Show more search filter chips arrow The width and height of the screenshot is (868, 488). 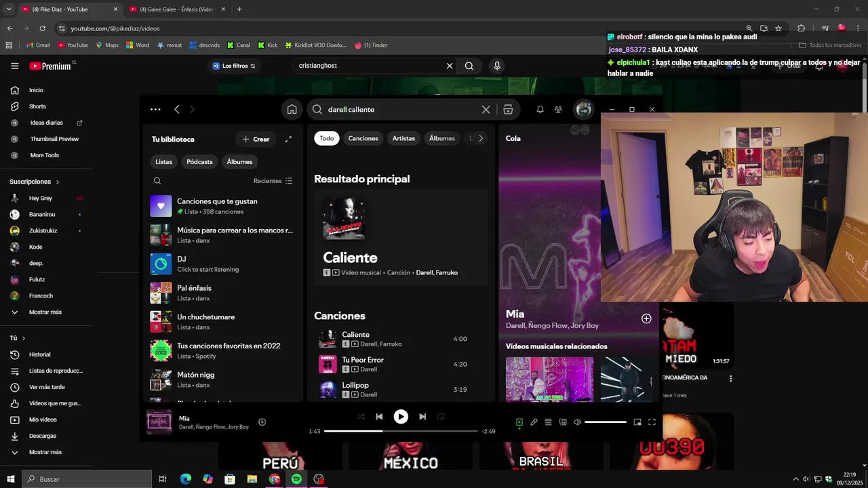pos(481,138)
